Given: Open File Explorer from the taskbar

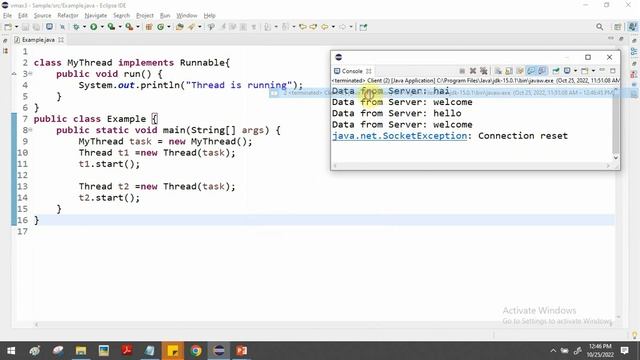Looking at the screenshot, I should (81, 351).
